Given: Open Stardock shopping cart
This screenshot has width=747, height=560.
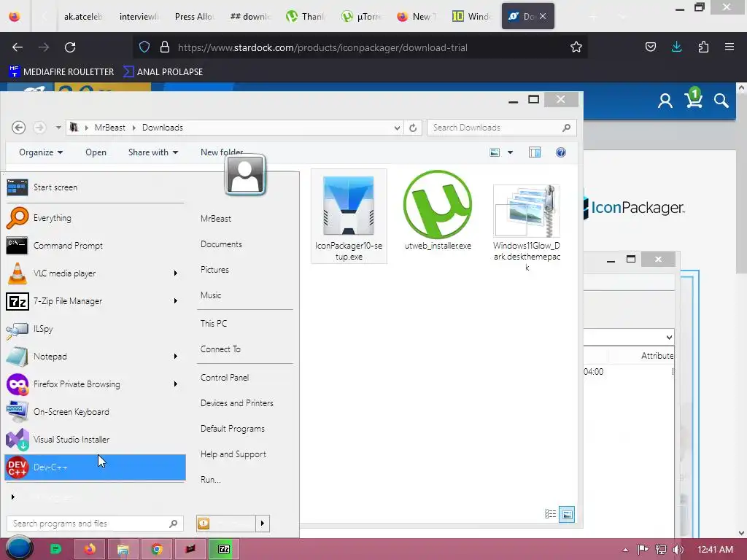Looking at the screenshot, I should [x=694, y=98].
